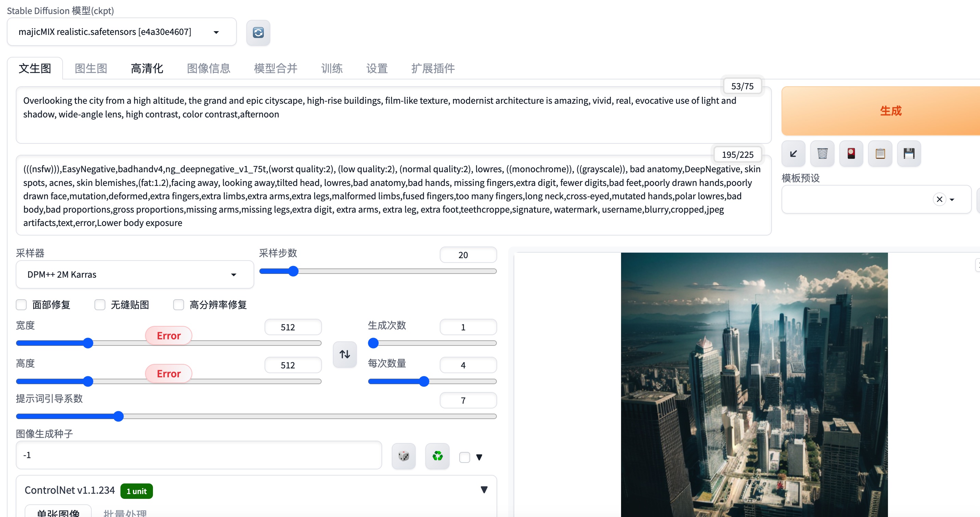Click the 图像生成种子 input field

[198, 455]
